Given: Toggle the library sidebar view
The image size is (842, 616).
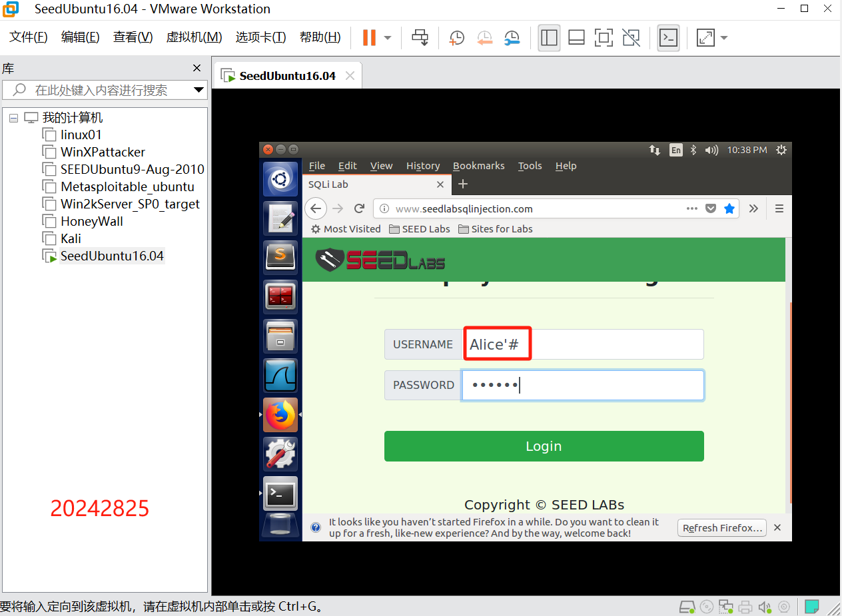Looking at the screenshot, I should point(550,38).
